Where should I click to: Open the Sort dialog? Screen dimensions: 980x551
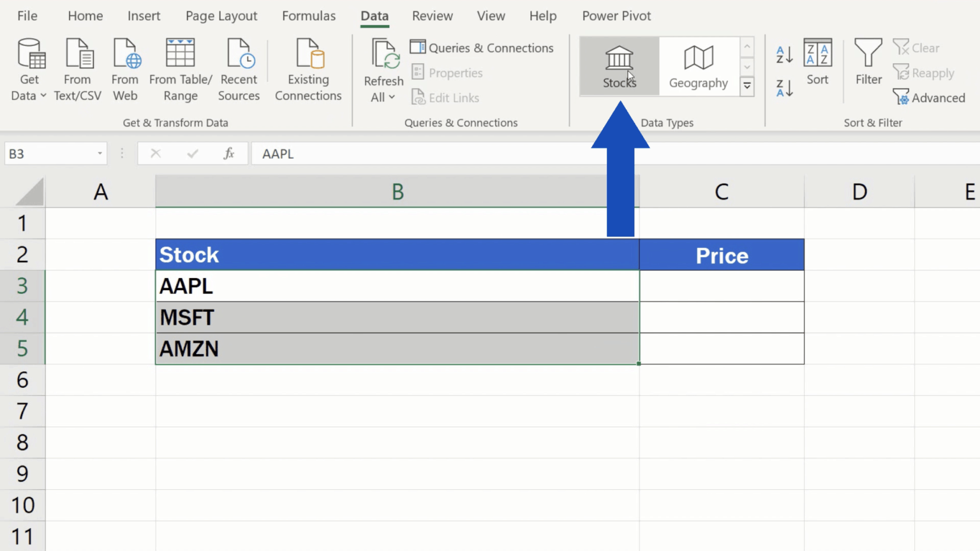(817, 64)
